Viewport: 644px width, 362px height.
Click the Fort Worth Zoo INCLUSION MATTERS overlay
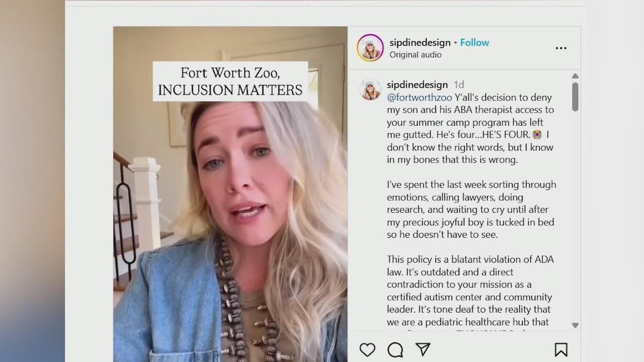pos(230,81)
